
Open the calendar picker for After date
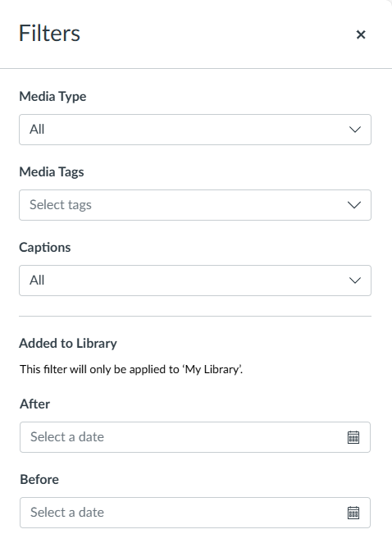pos(353,437)
